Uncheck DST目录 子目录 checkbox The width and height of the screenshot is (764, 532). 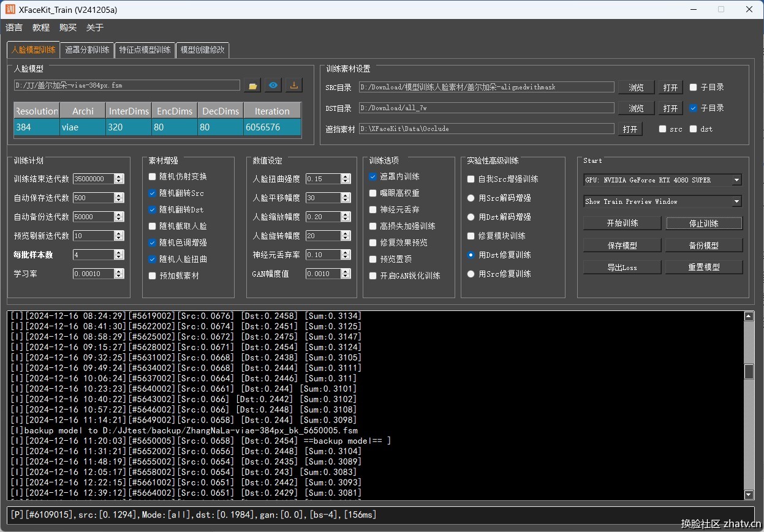(693, 108)
